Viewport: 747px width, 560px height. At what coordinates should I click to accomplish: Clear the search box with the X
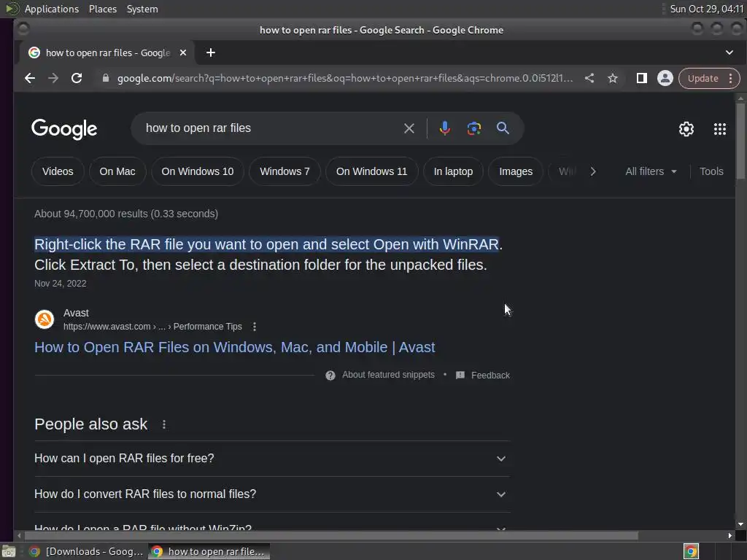pyautogui.click(x=409, y=128)
